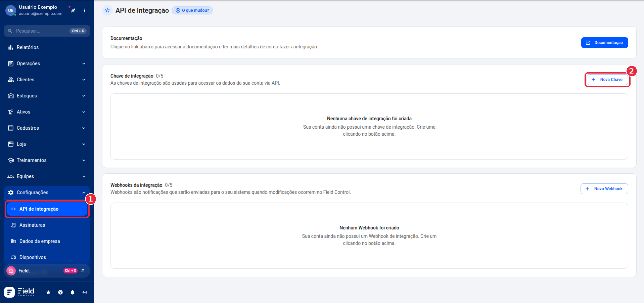Click the Field Control logo
Viewport: 644px width, 303px height.
point(19,292)
